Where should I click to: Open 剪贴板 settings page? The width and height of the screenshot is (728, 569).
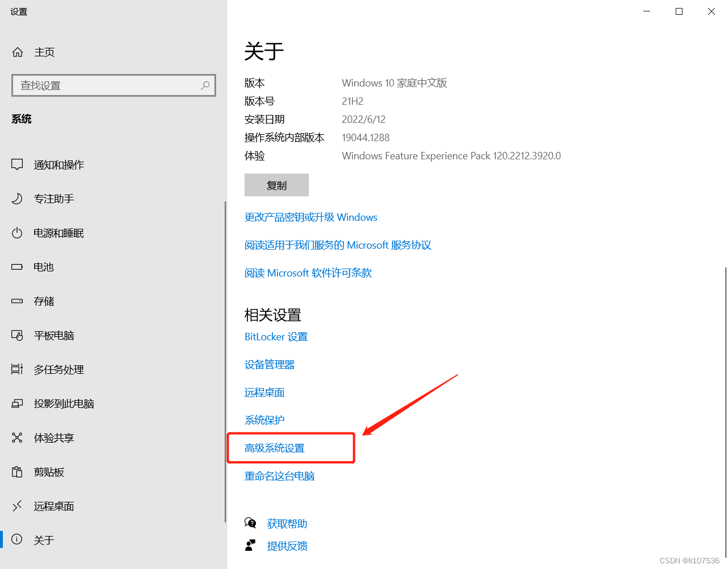113,472
